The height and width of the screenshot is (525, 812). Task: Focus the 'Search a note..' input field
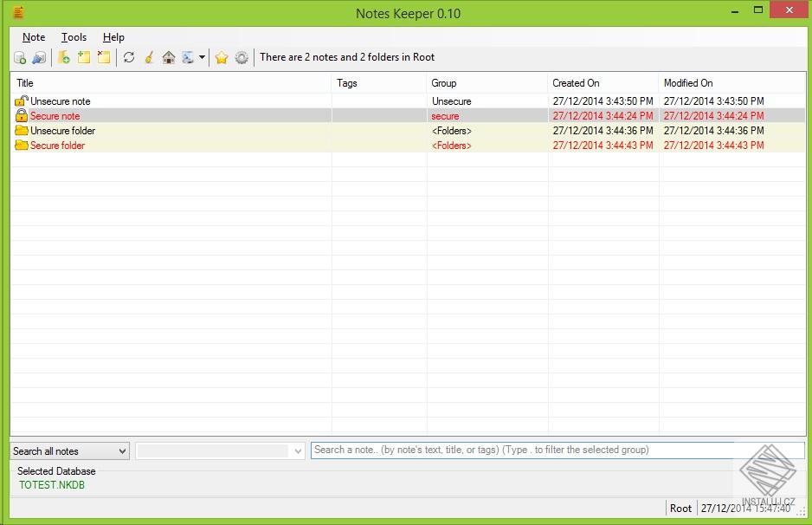point(557,450)
